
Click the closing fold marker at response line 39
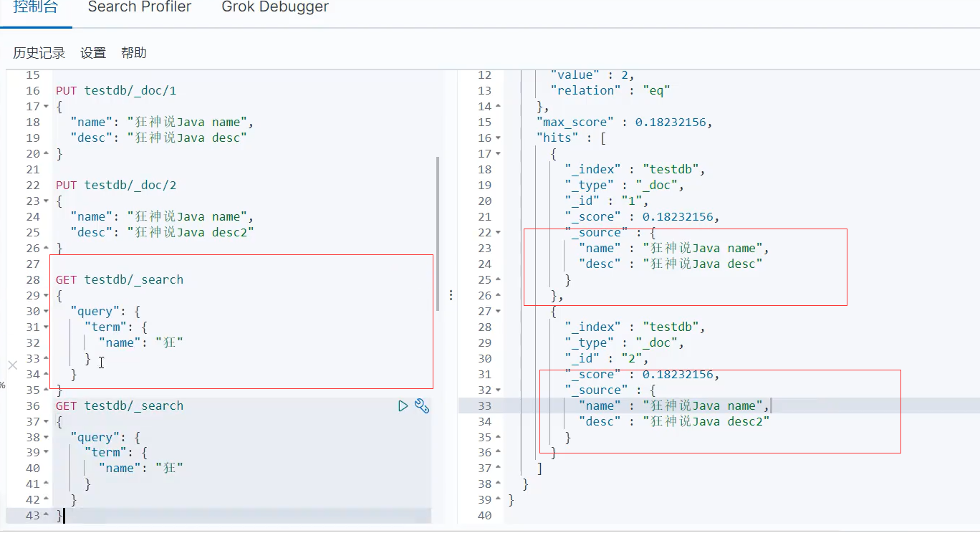click(499, 500)
